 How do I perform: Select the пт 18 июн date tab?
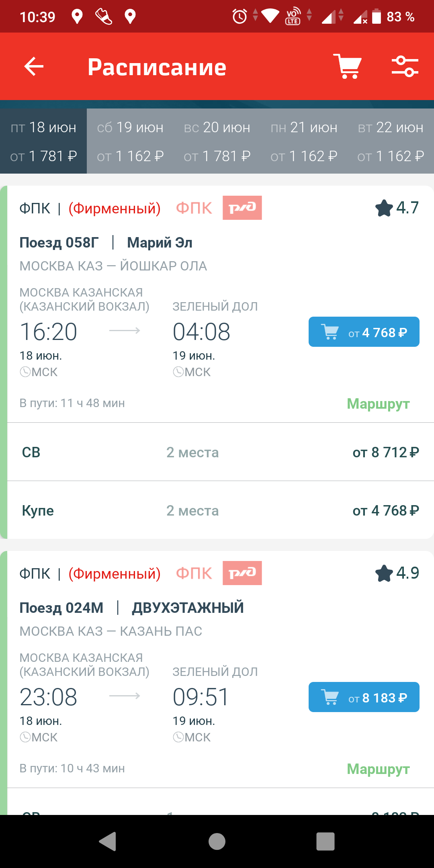point(43,141)
